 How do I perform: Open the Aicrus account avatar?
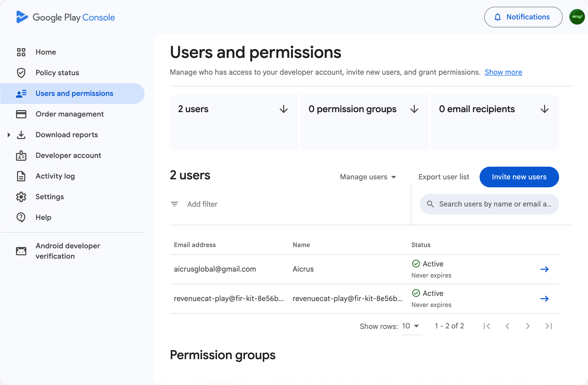pyautogui.click(x=577, y=17)
